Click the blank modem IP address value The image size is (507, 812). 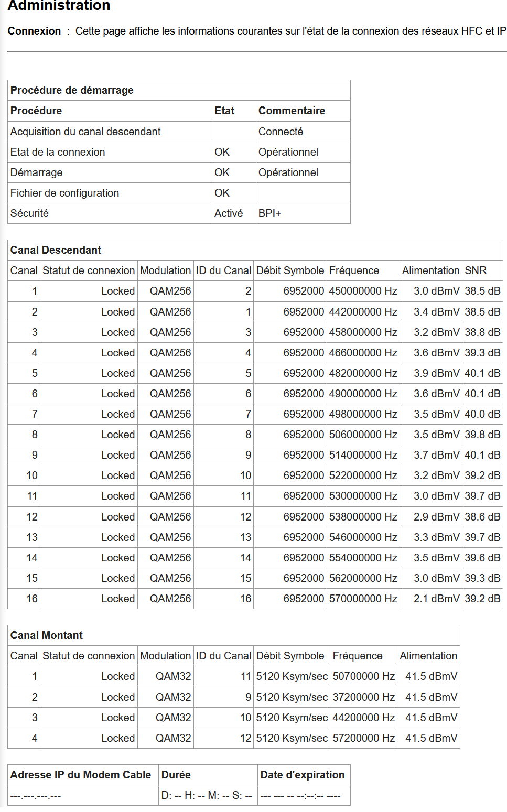(x=36, y=796)
